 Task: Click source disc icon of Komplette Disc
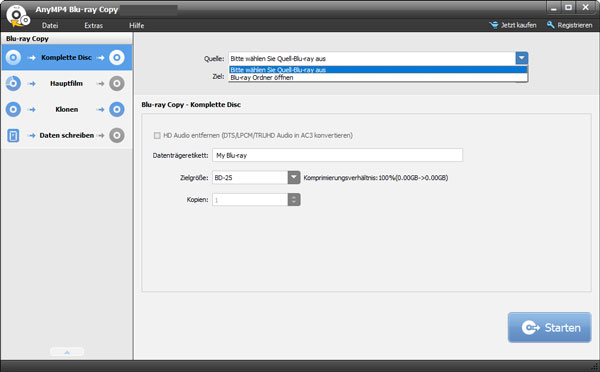point(13,57)
